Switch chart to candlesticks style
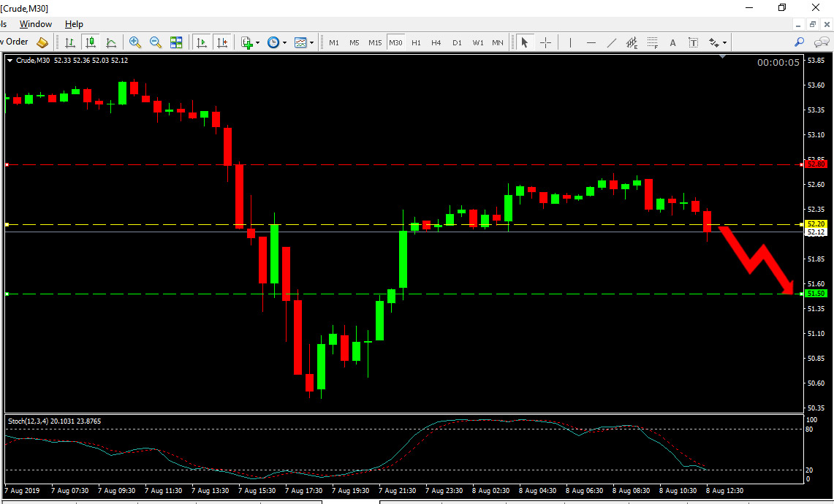834x504 pixels. (91, 42)
